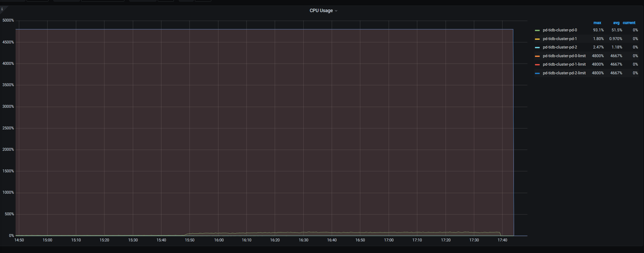Open orange color swatch for pd-0-limit series
This screenshot has width=644, height=253.
click(537, 56)
